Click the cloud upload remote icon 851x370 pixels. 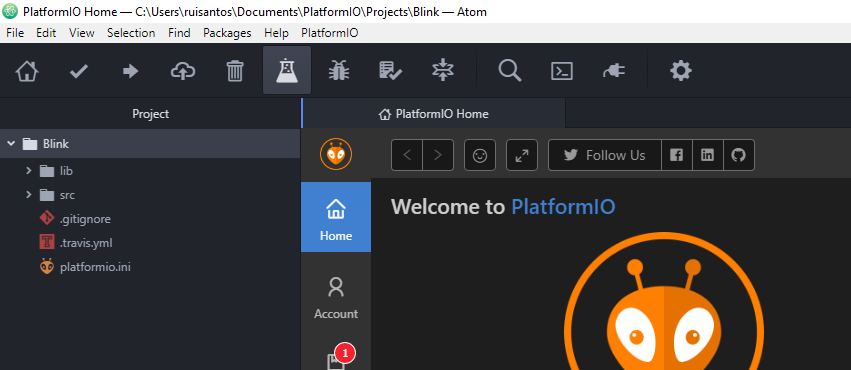183,71
